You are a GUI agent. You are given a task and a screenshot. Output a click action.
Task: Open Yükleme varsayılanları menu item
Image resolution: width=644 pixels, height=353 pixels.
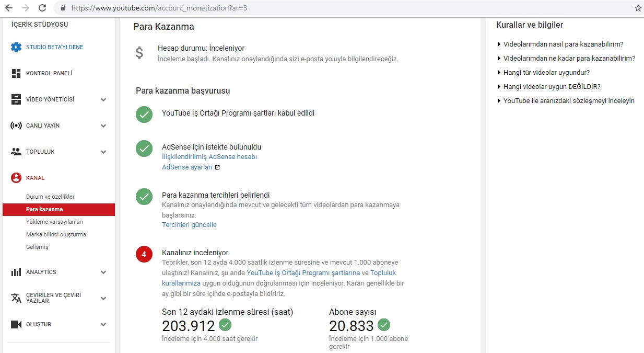pos(54,222)
